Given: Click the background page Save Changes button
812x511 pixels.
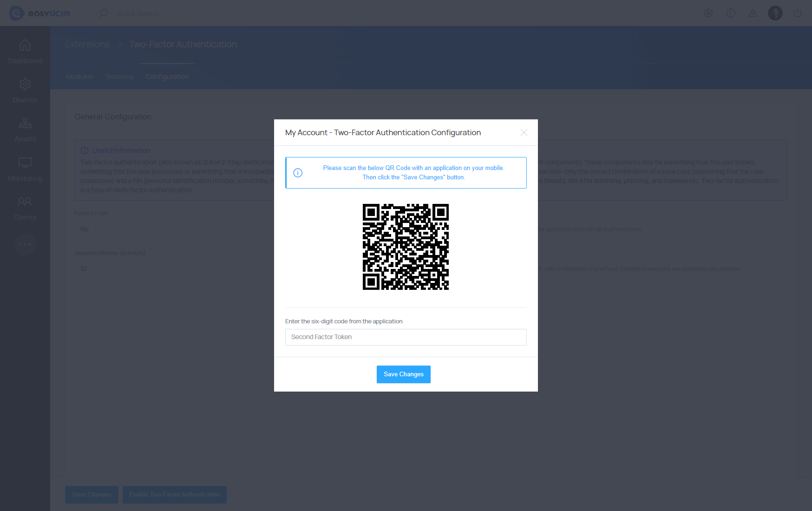Looking at the screenshot, I should click(x=92, y=495).
